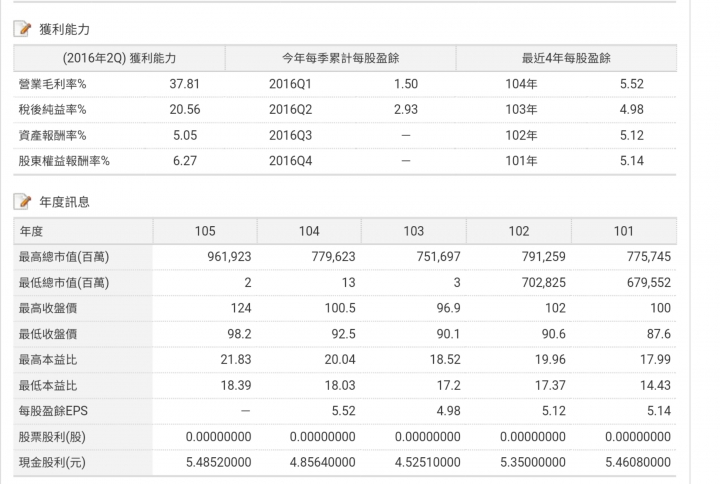Screen dimensions: 720x484
Task: Click the market cap value 751,697
Action: [439, 257]
